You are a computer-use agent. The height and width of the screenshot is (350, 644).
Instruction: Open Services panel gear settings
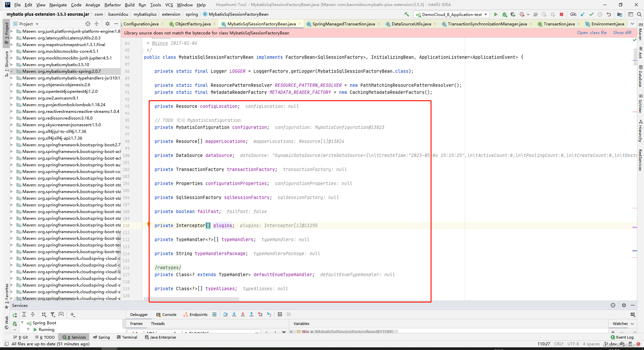624,305
